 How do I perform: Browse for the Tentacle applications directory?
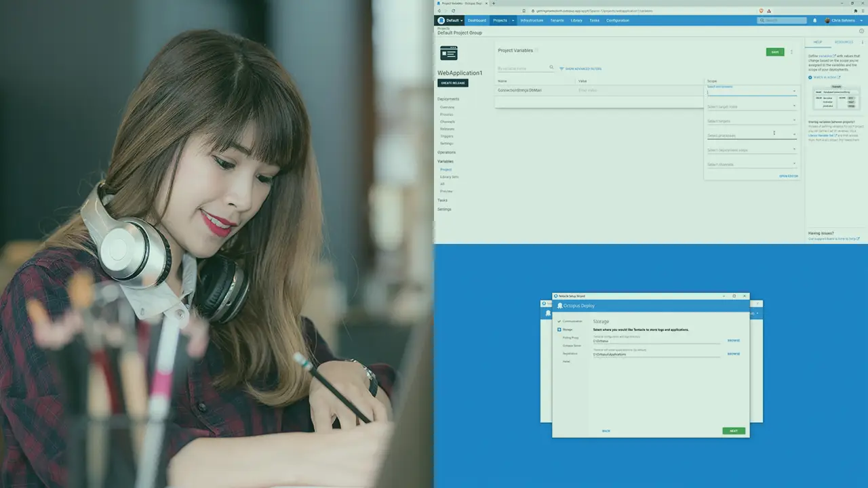click(734, 354)
